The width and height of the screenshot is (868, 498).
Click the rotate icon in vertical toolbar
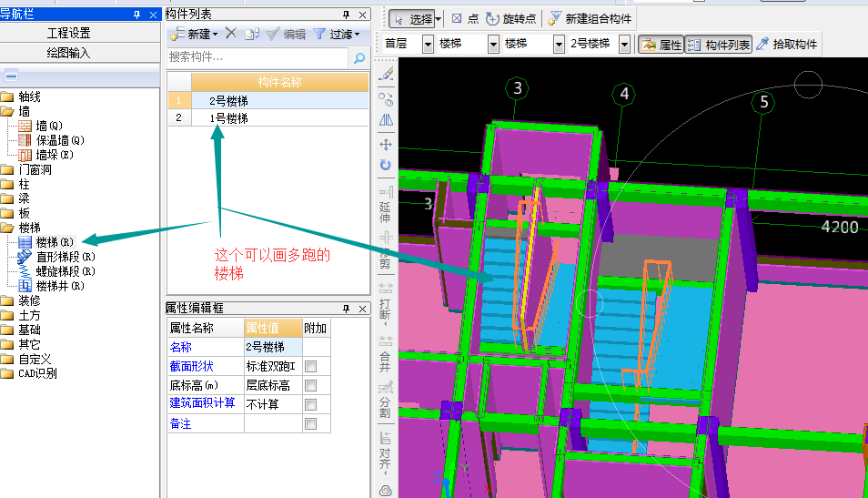[386, 165]
